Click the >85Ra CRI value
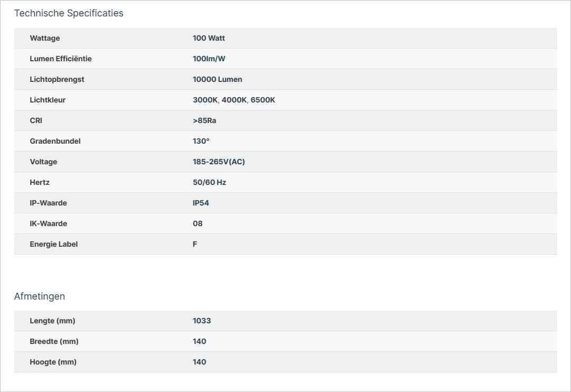Viewport: 571px width, 392px height. (204, 120)
